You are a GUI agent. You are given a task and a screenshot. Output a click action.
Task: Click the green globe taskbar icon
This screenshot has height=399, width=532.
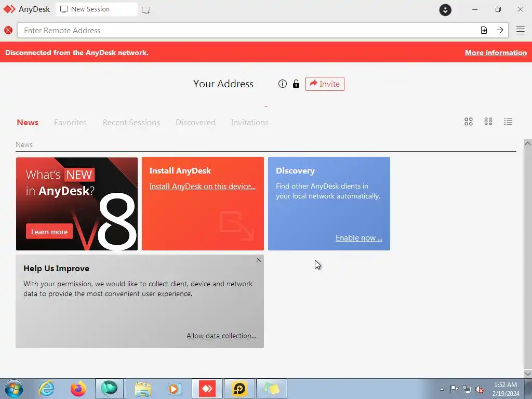click(x=109, y=389)
